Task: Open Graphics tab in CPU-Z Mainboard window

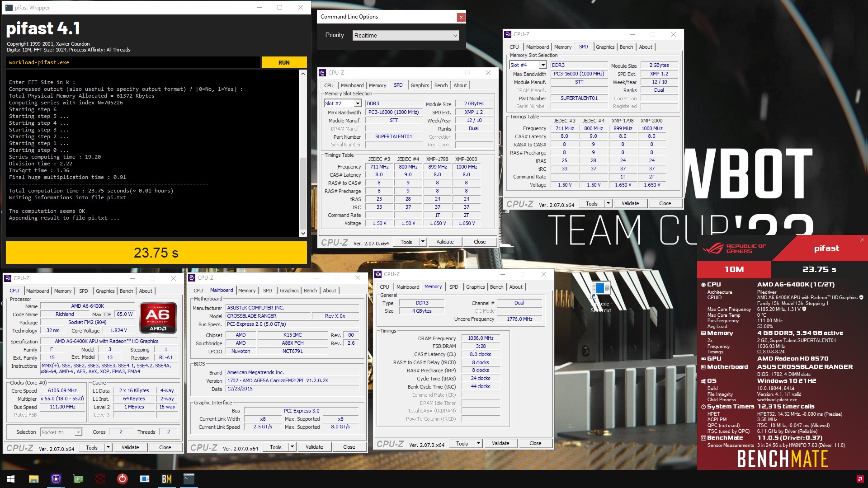Action: click(289, 291)
